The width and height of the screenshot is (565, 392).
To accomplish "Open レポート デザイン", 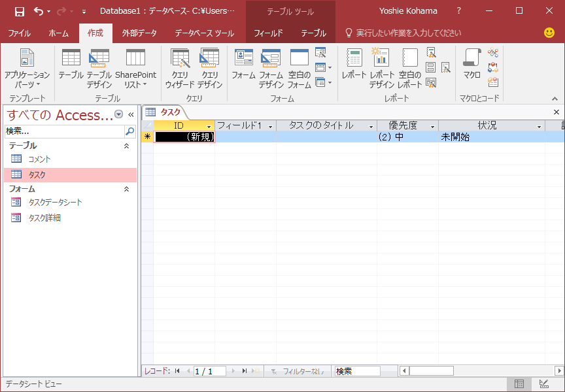I will point(382,69).
